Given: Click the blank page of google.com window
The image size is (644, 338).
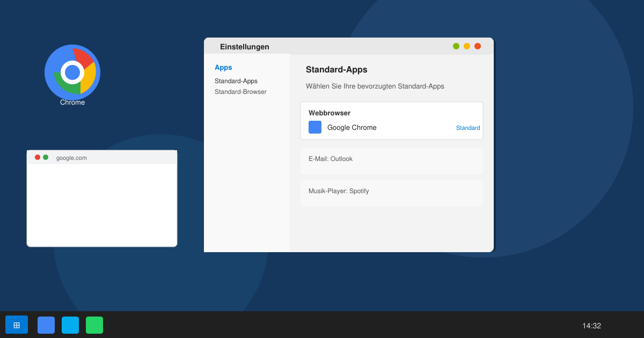Looking at the screenshot, I should (x=102, y=205).
